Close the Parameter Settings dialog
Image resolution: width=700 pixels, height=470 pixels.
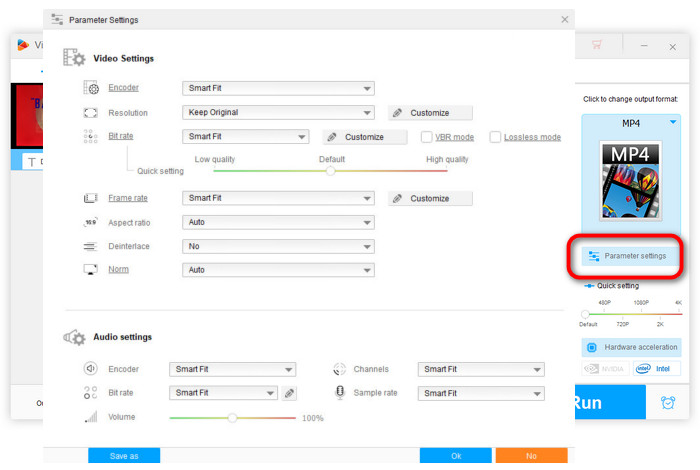tap(565, 20)
